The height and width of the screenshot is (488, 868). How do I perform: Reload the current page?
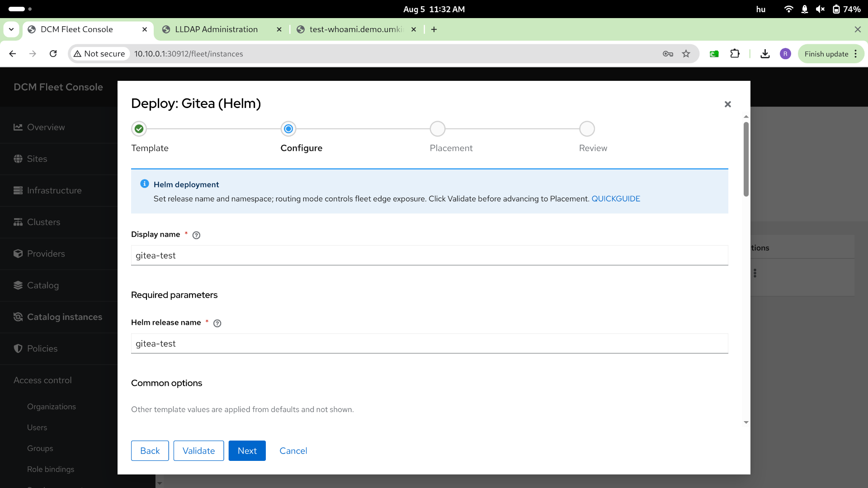(53, 54)
